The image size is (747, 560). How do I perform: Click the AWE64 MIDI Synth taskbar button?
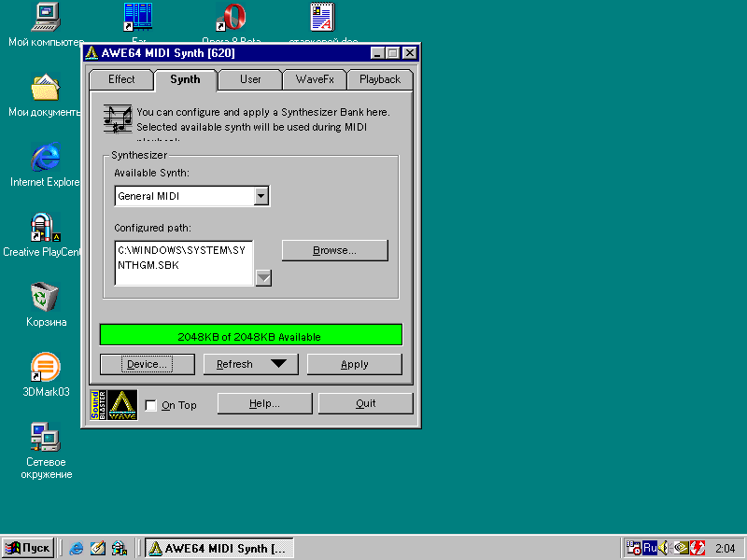click(x=219, y=548)
